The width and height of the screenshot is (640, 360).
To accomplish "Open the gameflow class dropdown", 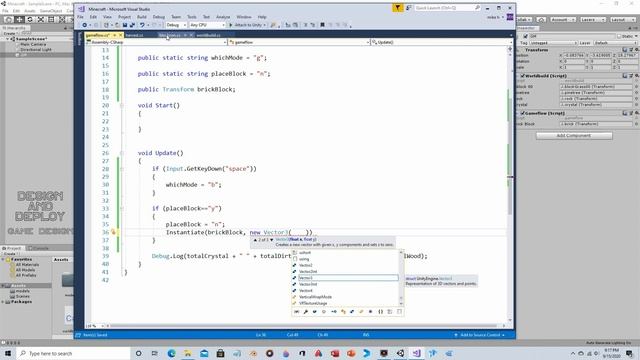I will (299, 42).
